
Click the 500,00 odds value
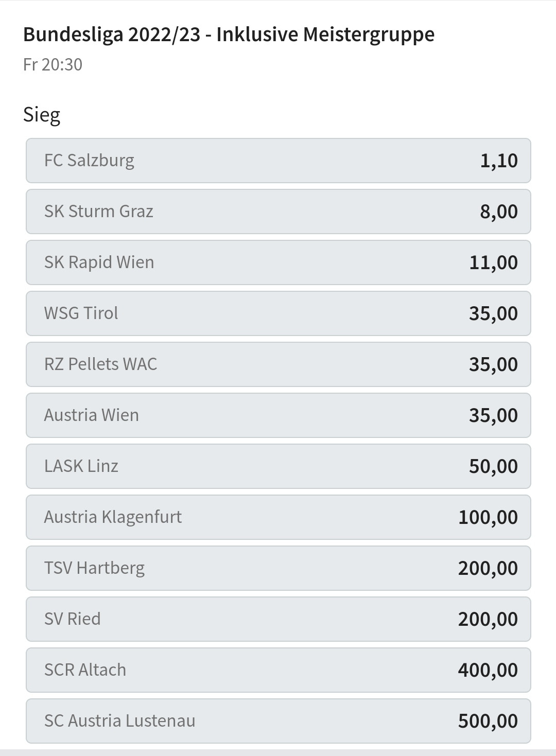tap(488, 721)
